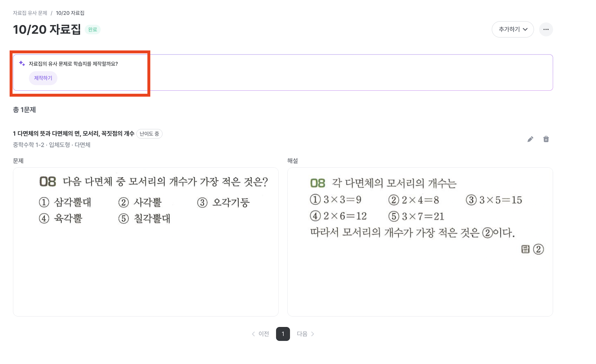Open the ellipsis more-options menu
Image resolution: width=596 pixels, height=364 pixels.
546,29
